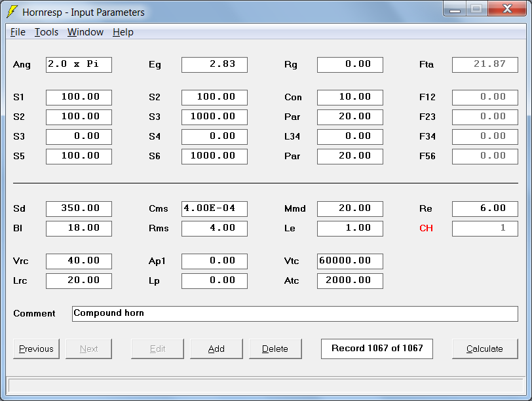Select the Ang field showing 2.0 x Pi
This screenshot has width=532, height=401.
(x=79, y=65)
